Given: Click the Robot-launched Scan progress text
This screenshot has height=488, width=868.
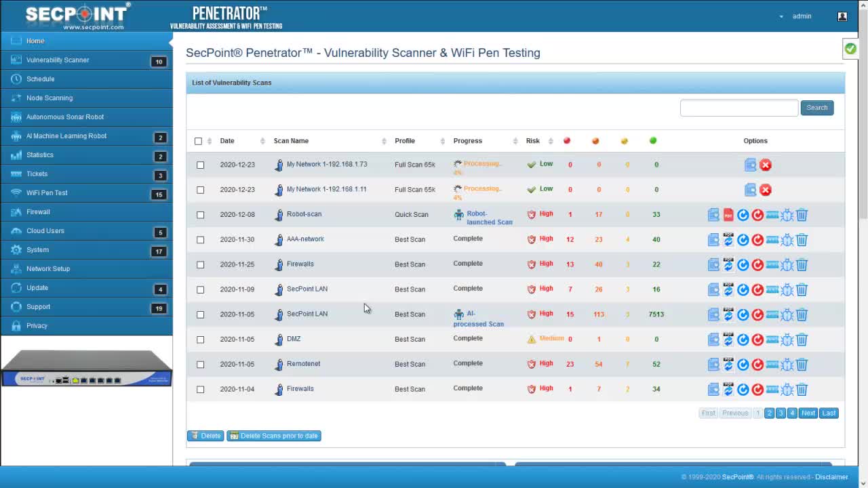Looking at the screenshot, I should click(x=489, y=218).
